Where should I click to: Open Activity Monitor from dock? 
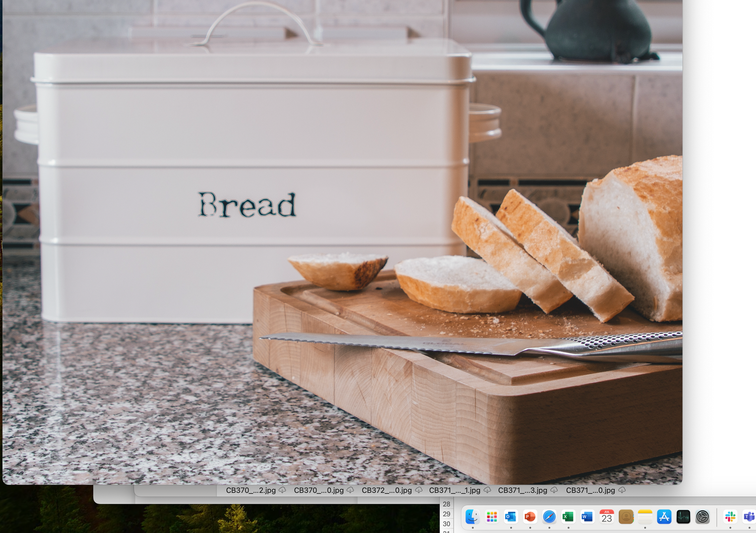pyautogui.click(x=683, y=517)
